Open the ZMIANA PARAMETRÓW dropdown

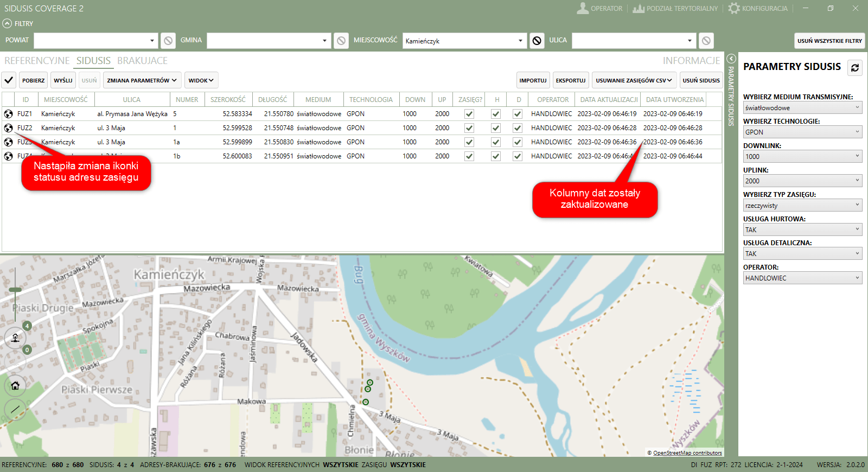142,80
